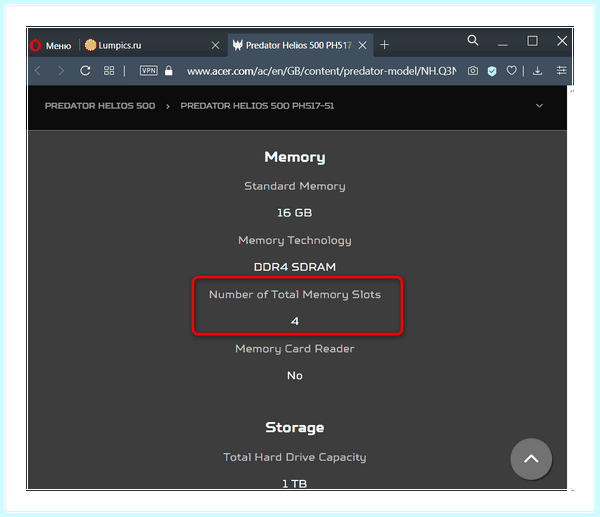Toggle the VPN badge
600x517 pixels.
[148, 71]
